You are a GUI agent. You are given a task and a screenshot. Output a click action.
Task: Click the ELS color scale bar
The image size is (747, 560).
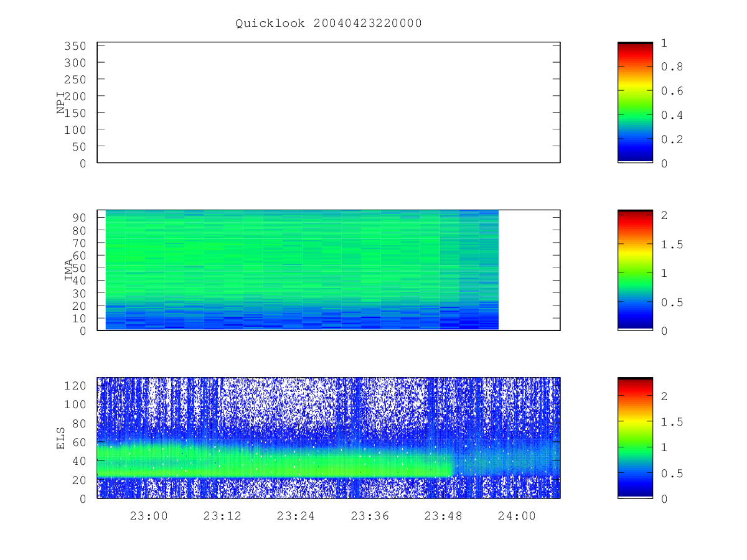point(635,437)
